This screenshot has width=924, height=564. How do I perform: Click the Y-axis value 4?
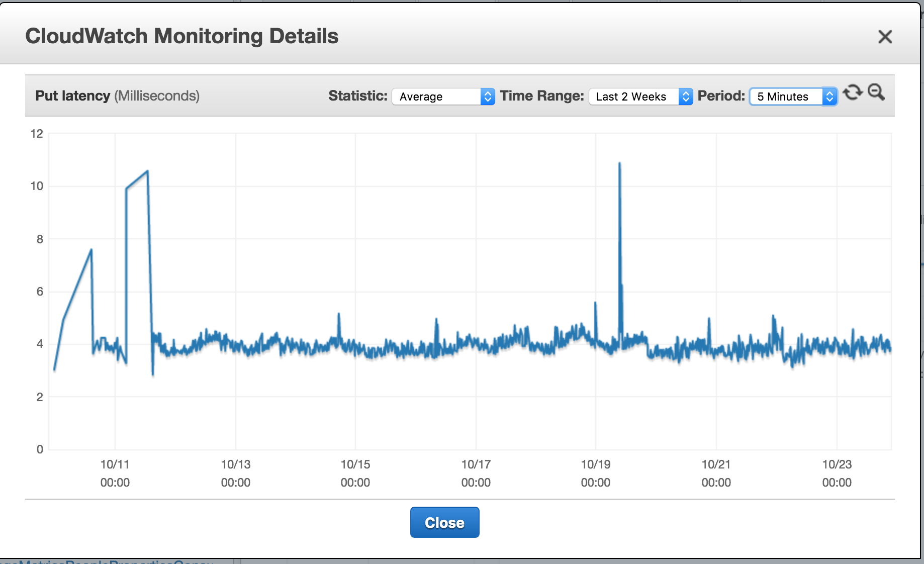tap(40, 344)
